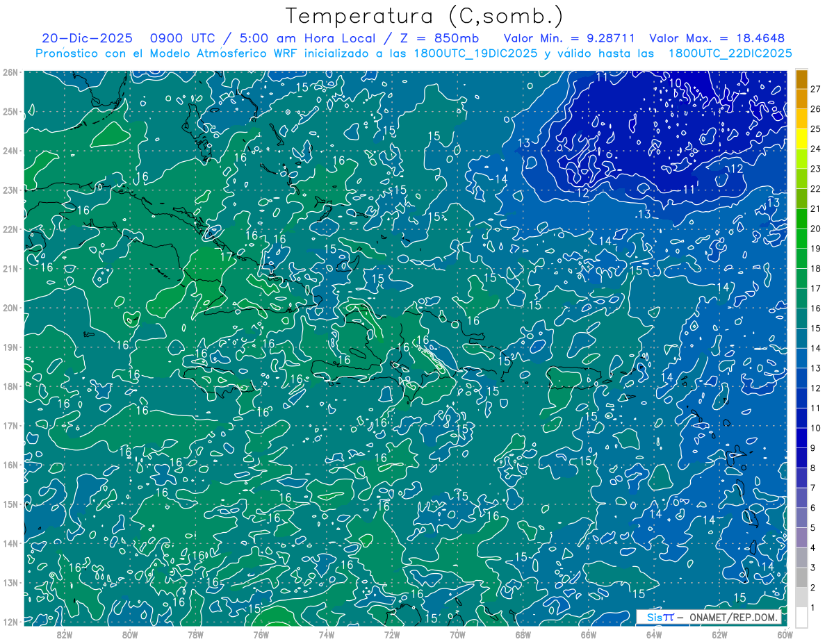
Task: Click the yellow swatch in the color scale
Action: click(x=801, y=139)
